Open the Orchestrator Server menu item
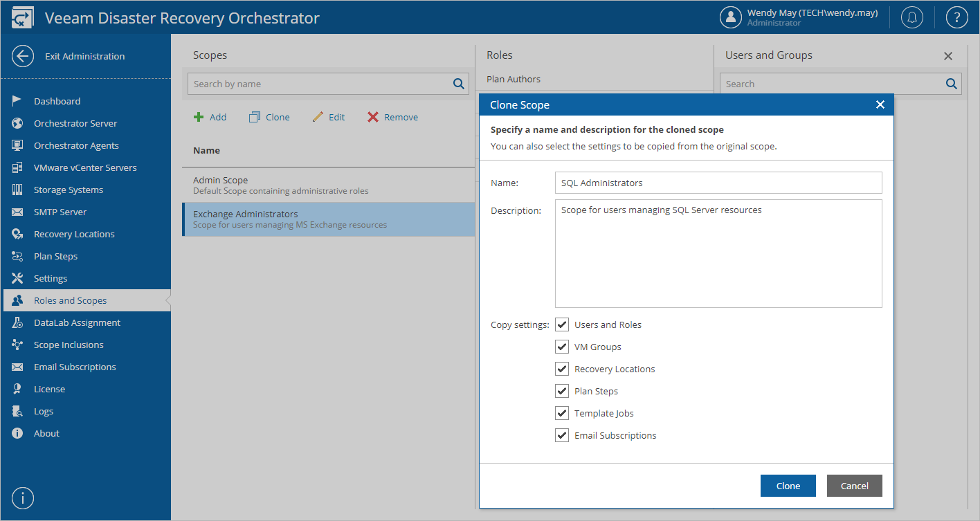The width and height of the screenshot is (980, 521). click(x=86, y=123)
